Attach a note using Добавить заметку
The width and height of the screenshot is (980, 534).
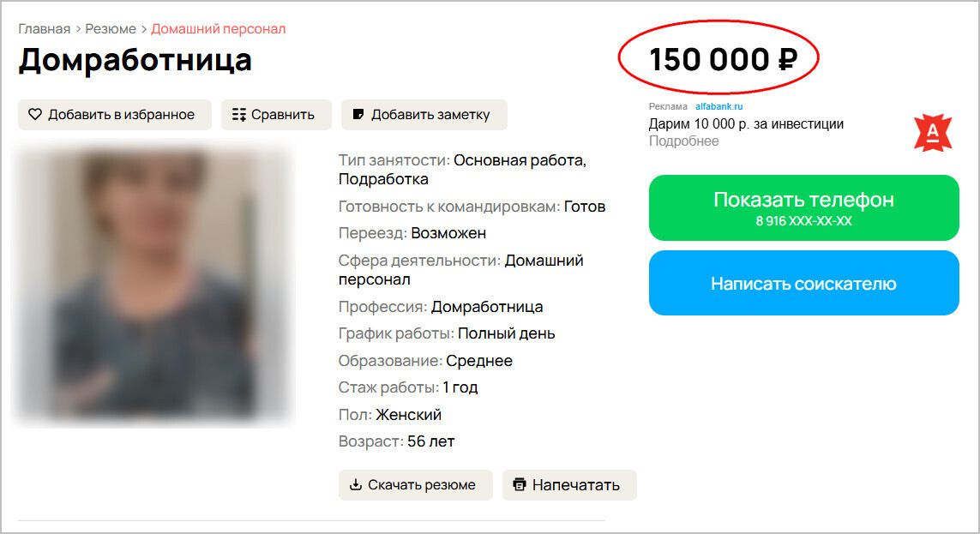[x=424, y=114]
